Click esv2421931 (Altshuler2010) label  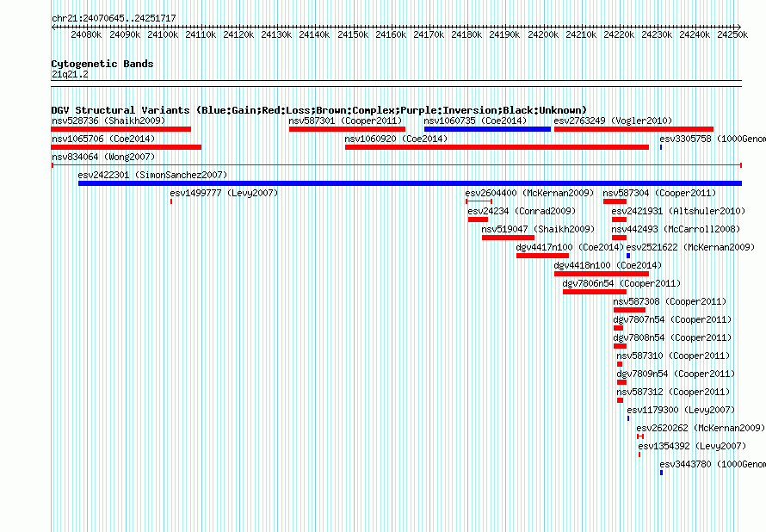pos(678,211)
